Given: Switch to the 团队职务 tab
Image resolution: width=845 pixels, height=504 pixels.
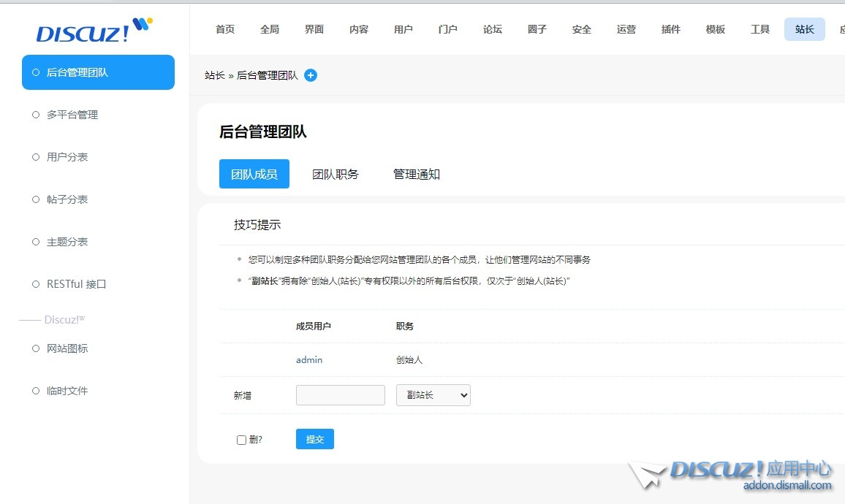Looking at the screenshot, I should [336, 174].
